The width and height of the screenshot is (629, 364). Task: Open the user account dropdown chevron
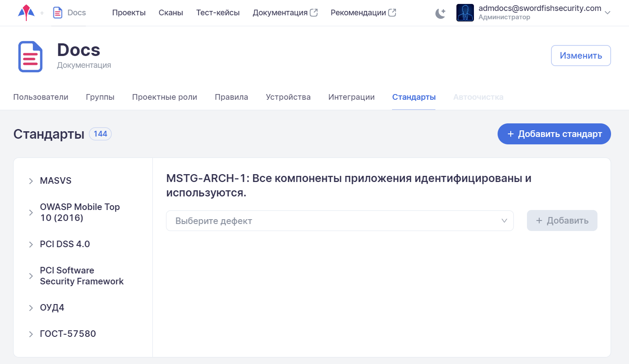click(607, 13)
